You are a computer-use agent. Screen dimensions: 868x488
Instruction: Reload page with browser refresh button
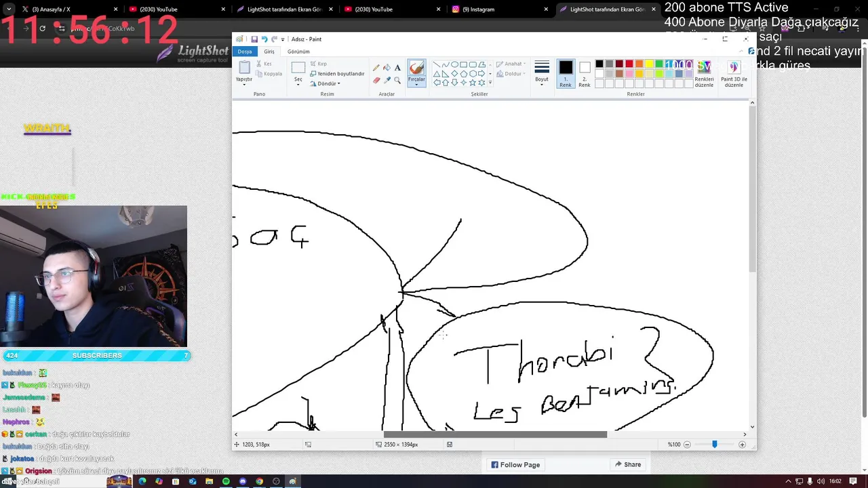pyautogui.click(x=42, y=28)
